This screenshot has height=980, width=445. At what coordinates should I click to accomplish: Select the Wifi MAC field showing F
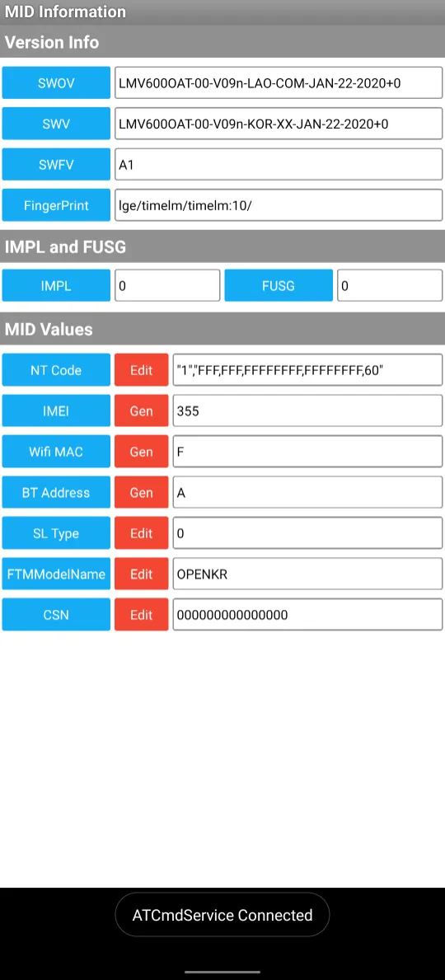(x=307, y=451)
